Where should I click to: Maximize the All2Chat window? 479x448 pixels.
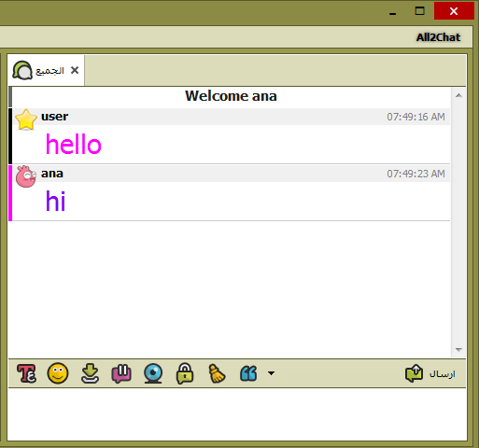click(420, 11)
